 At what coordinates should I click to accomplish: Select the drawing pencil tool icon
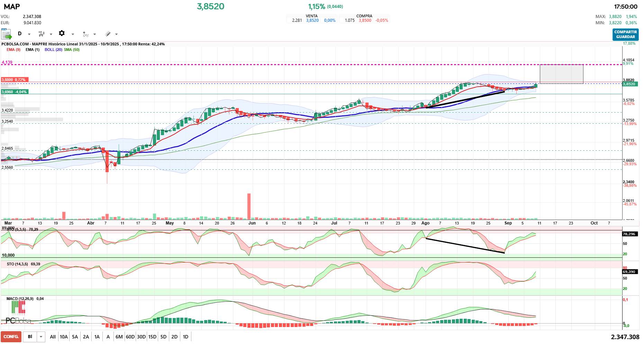click(108, 34)
